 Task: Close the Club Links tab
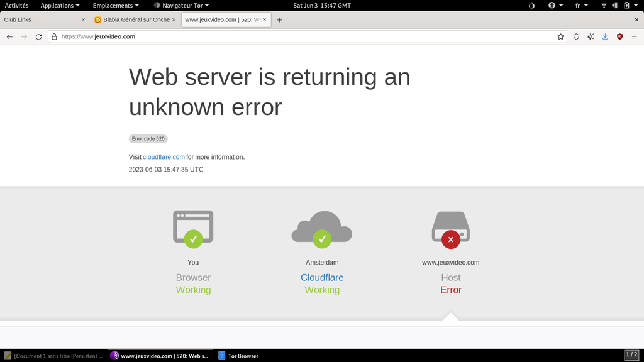coord(84,19)
